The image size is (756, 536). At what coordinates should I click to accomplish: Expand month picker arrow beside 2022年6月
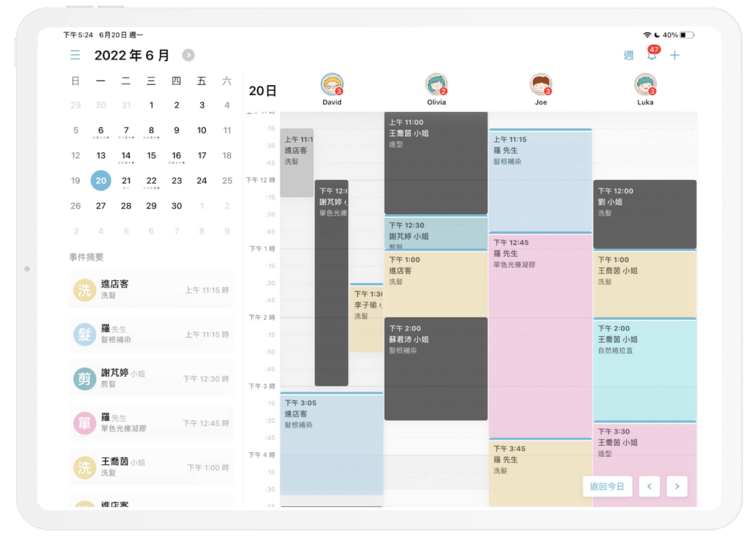pyautogui.click(x=188, y=55)
